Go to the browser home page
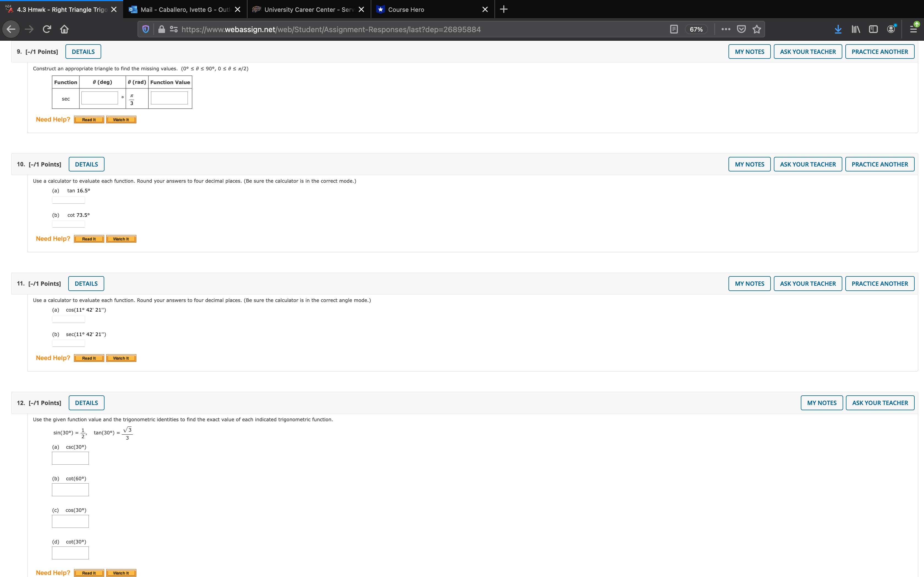Viewport: 924px width, 577px height. coord(64,29)
